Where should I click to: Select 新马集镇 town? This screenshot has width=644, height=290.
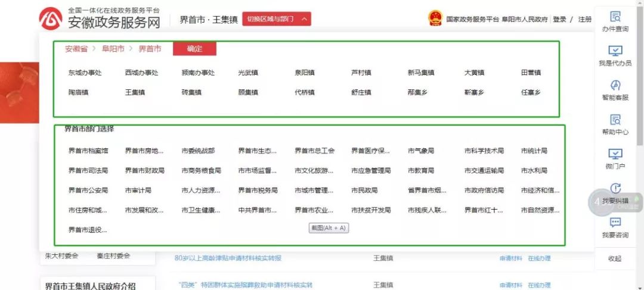(421, 73)
